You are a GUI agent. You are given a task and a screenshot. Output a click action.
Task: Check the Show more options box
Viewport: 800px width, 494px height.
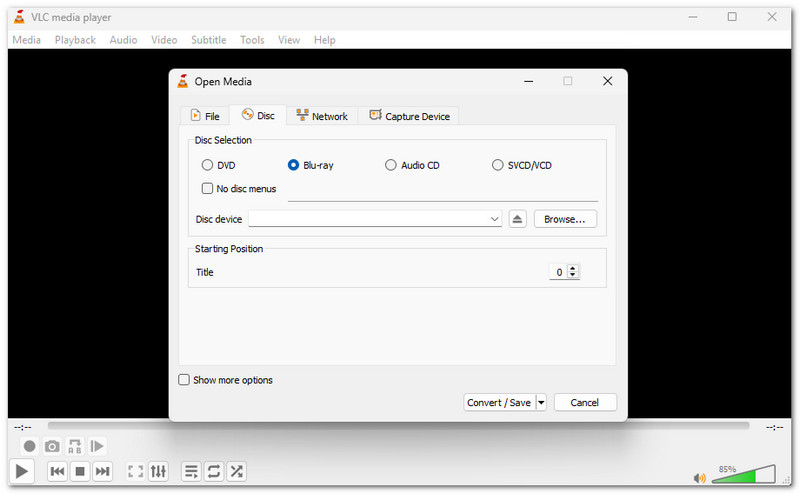point(184,380)
